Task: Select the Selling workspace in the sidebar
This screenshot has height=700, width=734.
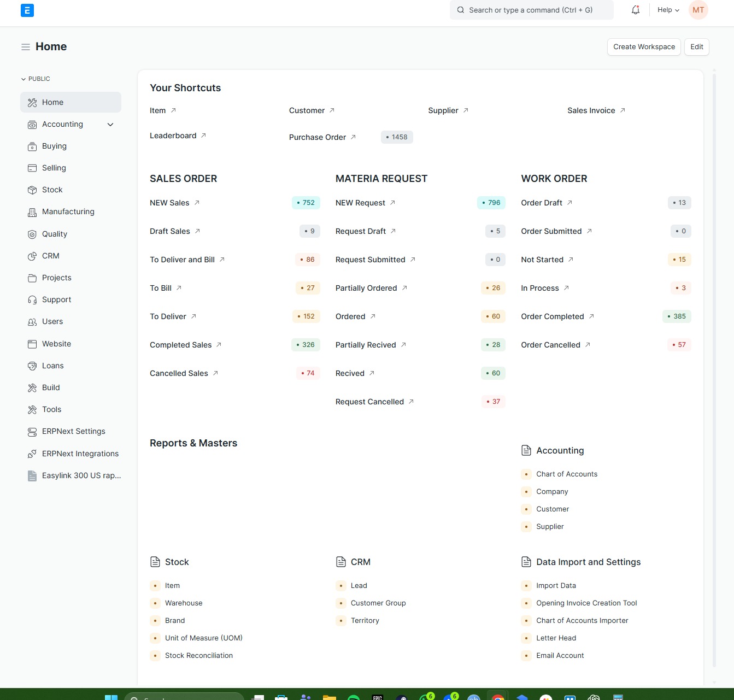Action: point(54,168)
